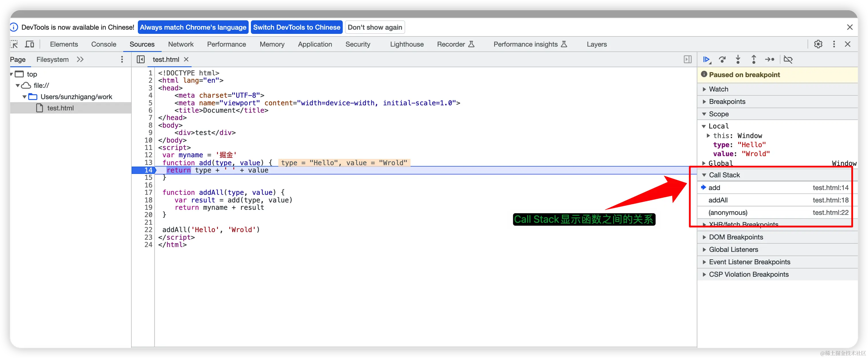Viewport: 868px width, 358px height.
Task: Expand the this: Window object
Action: tap(708, 136)
